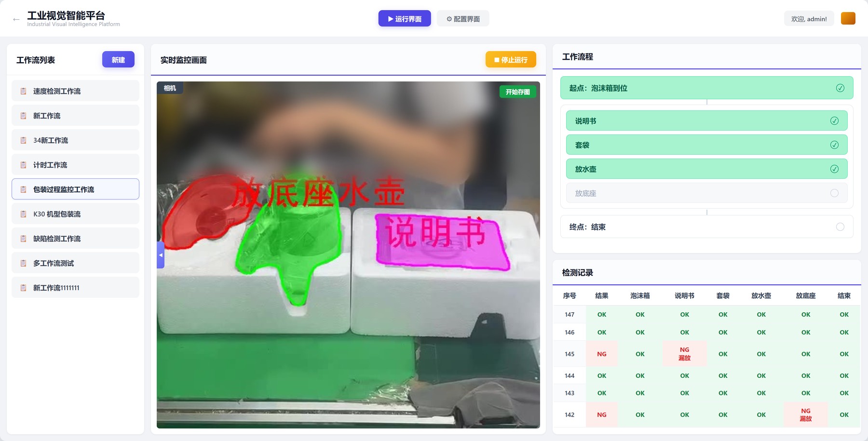
Task: Select 新工作流 workflow
Action: click(x=75, y=116)
